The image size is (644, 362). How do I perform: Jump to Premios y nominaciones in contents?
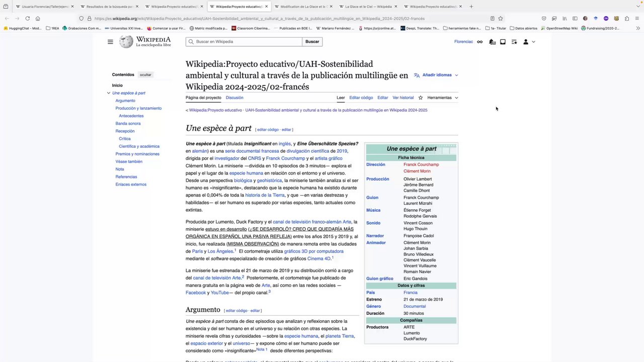[x=137, y=154]
